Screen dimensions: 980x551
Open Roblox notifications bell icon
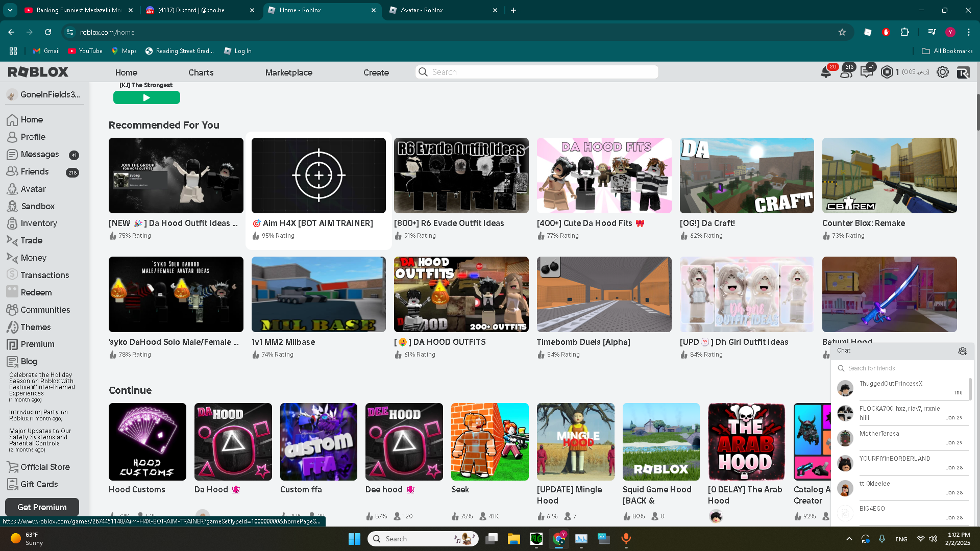825,72
